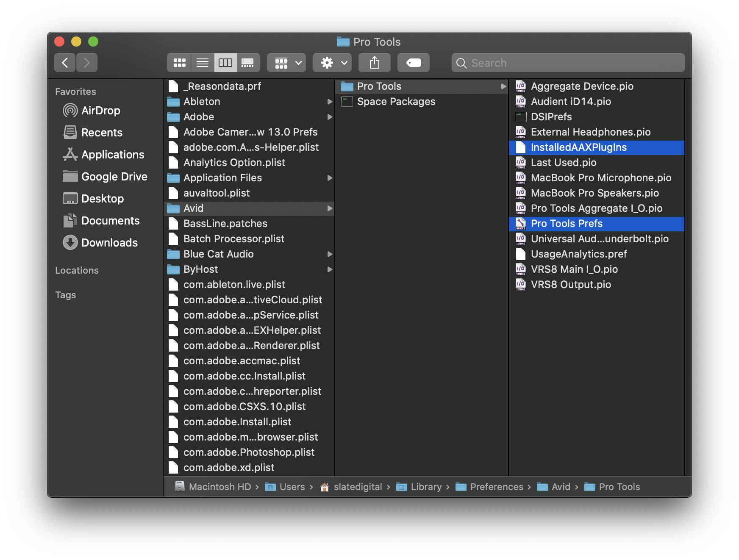
Task: Select com.ableton.live.plist file
Action: coord(249,285)
